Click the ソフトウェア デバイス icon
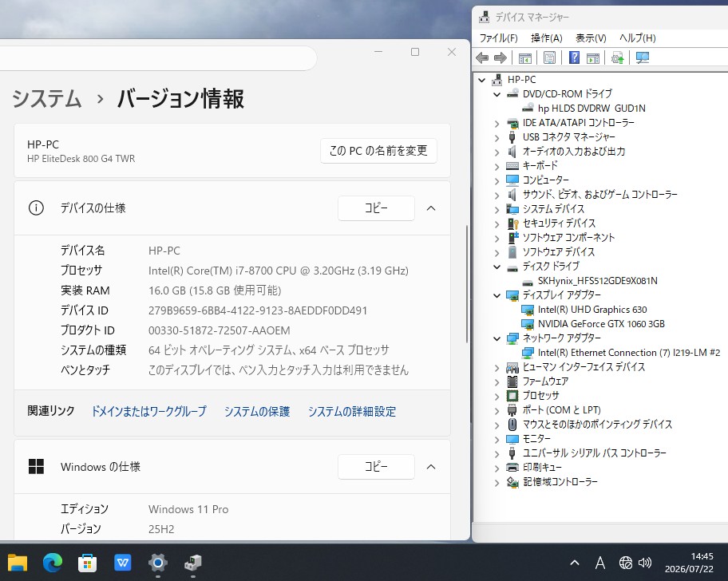 tap(512, 252)
